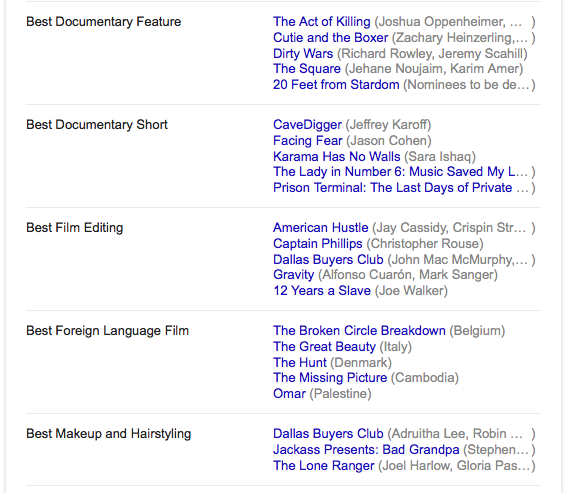566x493 pixels.
Task: Open the Gravity film editing link
Action: pos(293,275)
